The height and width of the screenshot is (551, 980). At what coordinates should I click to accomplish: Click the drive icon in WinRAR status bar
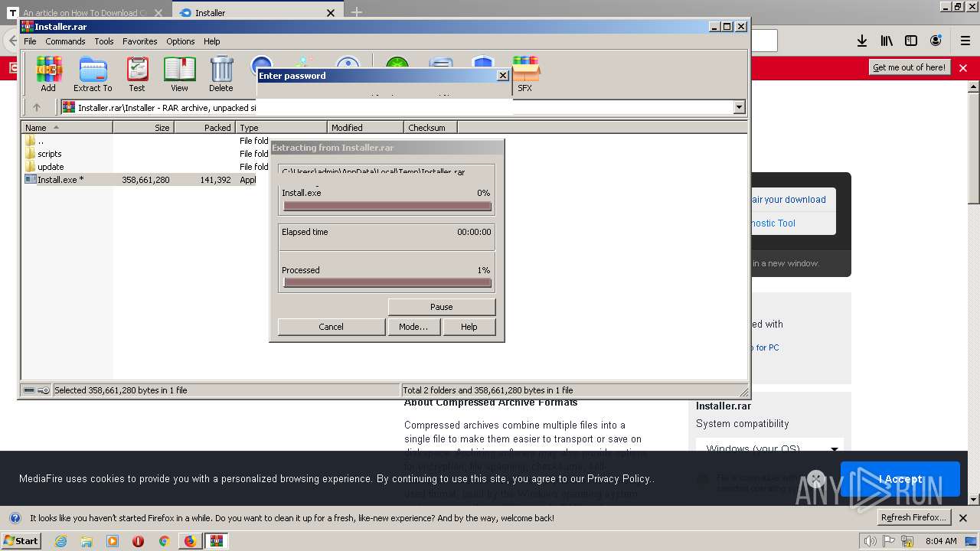(29, 390)
